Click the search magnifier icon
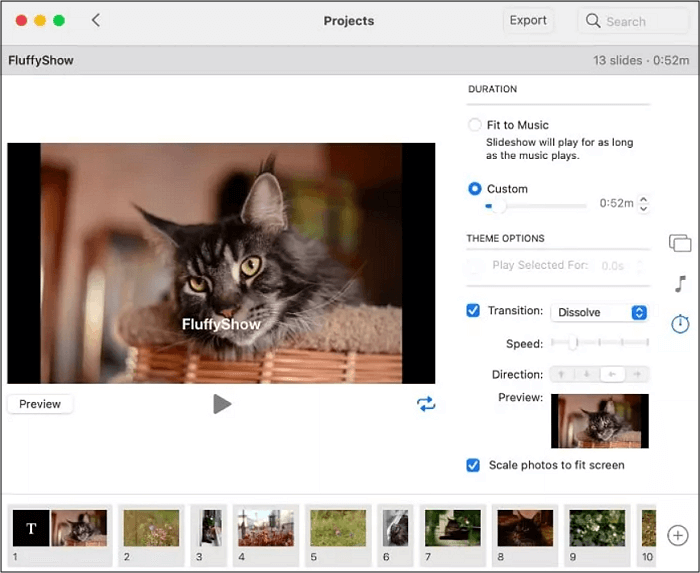 pyautogui.click(x=593, y=21)
